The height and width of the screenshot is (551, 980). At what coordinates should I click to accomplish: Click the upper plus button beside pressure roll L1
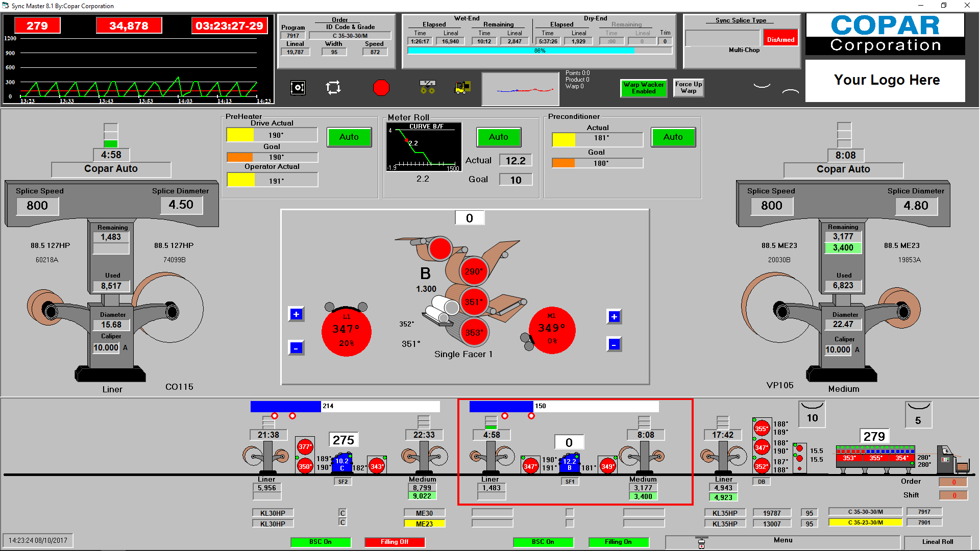click(296, 314)
